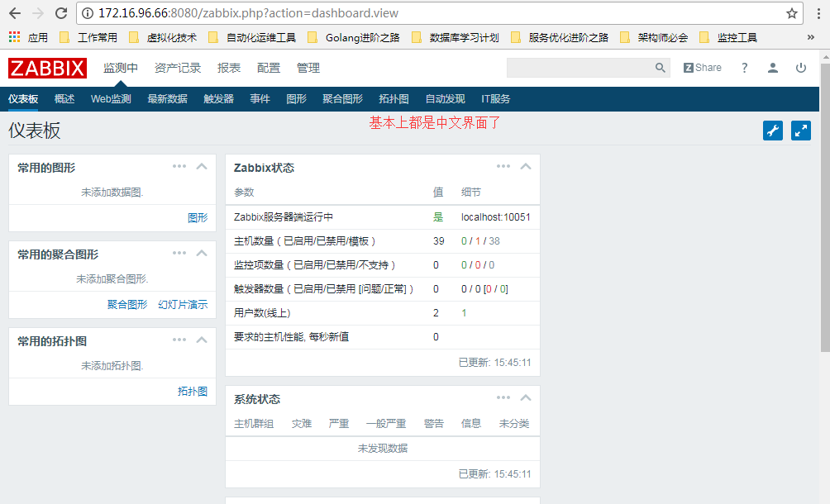
Task: Switch to the 最新数据 submenu tab
Action: [x=167, y=99]
